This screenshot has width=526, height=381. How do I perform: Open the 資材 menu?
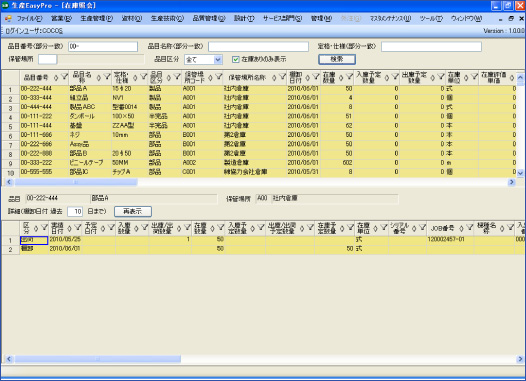point(132,18)
